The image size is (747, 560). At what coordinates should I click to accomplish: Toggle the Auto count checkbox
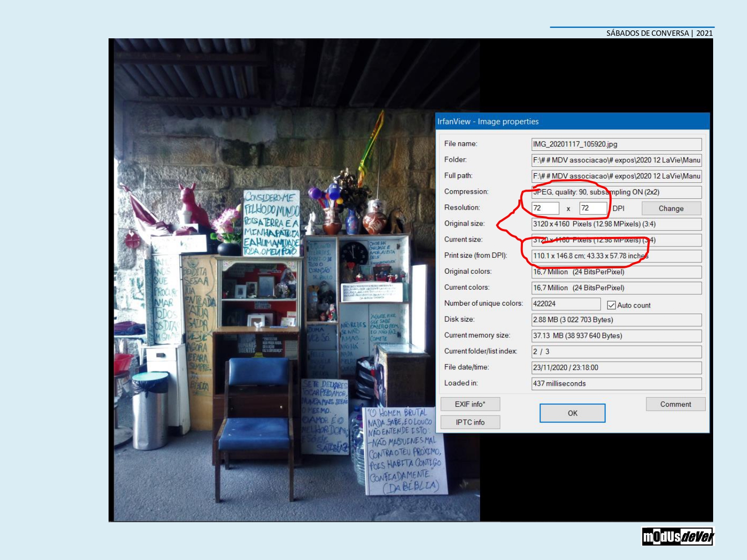[x=612, y=305]
